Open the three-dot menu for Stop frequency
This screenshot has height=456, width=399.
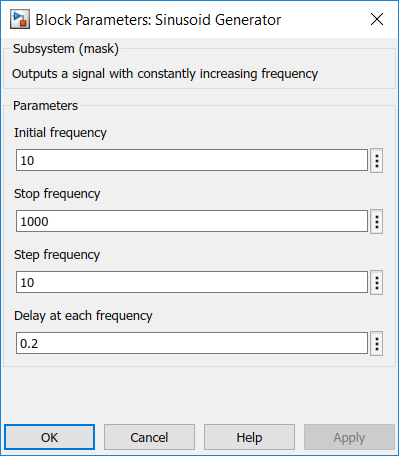coord(377,222)
